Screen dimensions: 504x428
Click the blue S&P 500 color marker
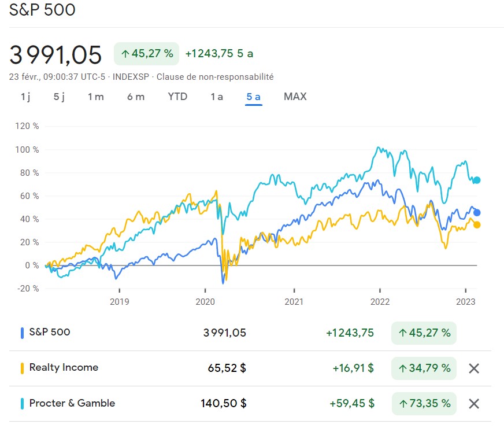(22, 333)
